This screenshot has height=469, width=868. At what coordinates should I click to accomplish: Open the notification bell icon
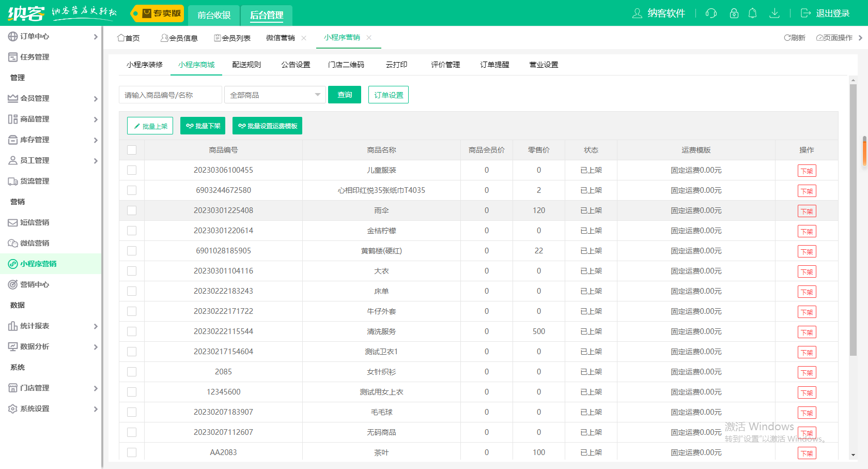point(753,13)
